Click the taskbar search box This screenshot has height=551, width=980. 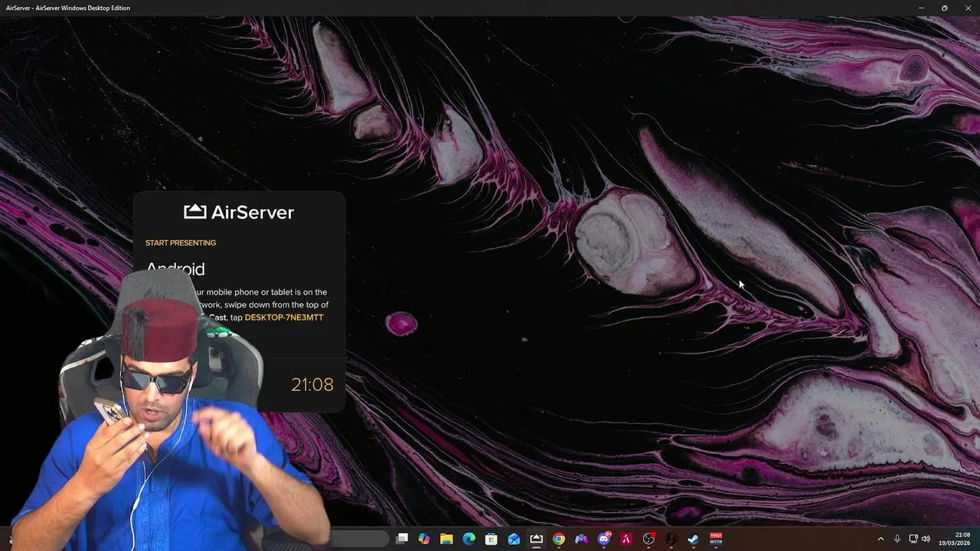358,539
